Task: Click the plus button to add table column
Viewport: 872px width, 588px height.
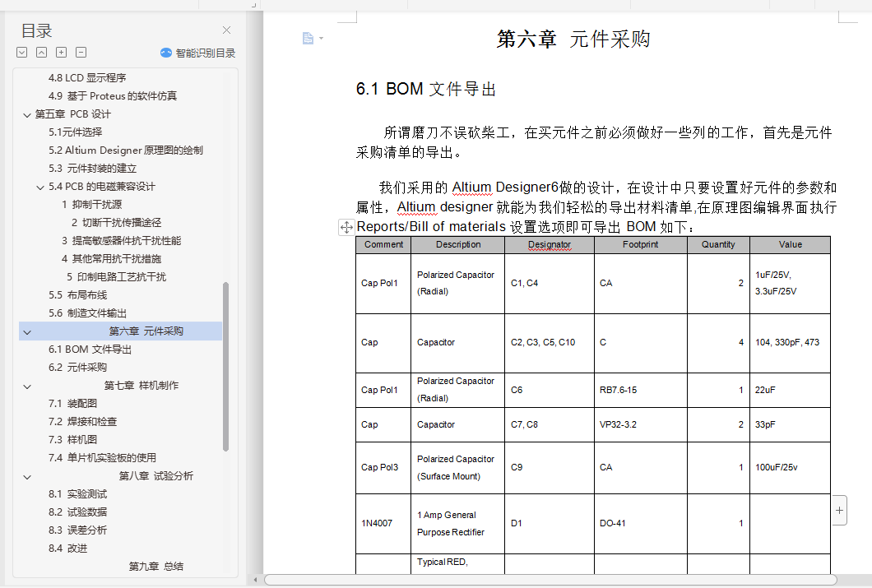Action: 839,510
